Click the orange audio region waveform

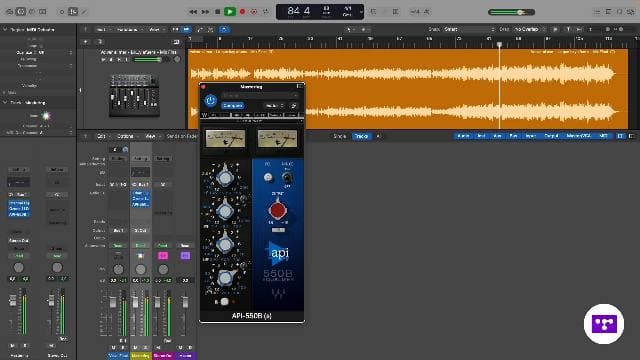[x=408, y=89]
